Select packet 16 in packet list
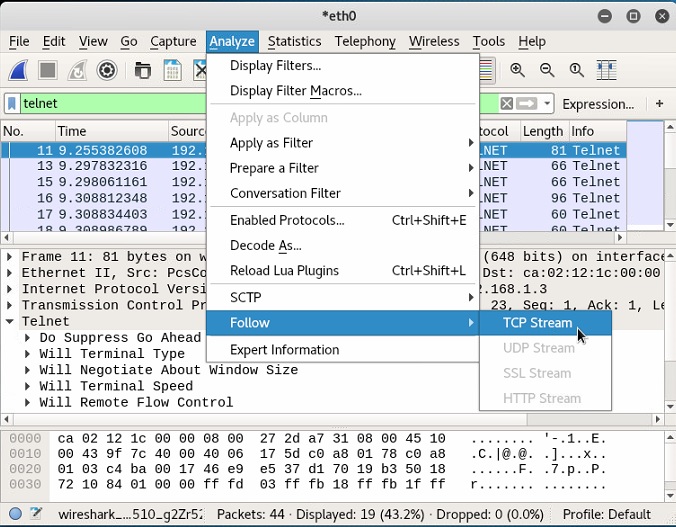Image resolution: width=676 pixels, height=527 pixels. [313, 198]
